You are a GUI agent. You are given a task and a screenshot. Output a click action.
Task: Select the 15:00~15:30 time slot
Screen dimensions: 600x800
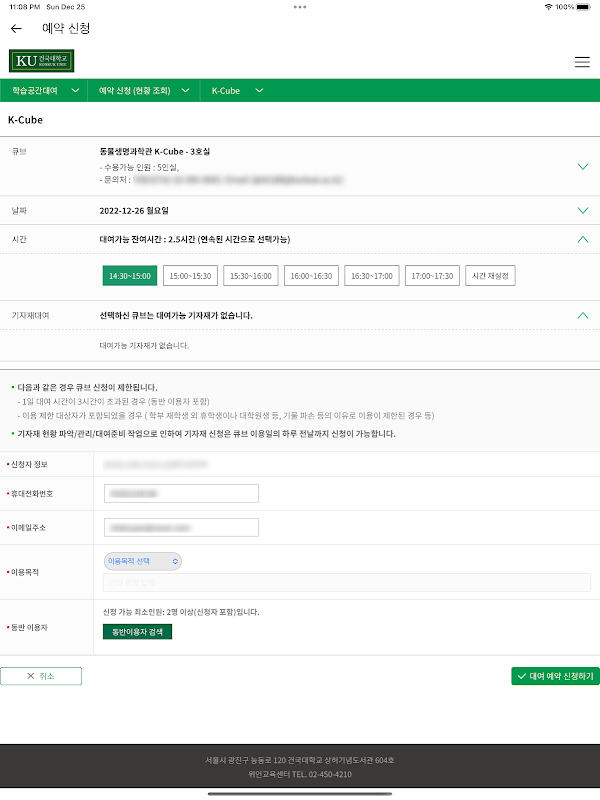pyautogui.click(x=190, y=276)
